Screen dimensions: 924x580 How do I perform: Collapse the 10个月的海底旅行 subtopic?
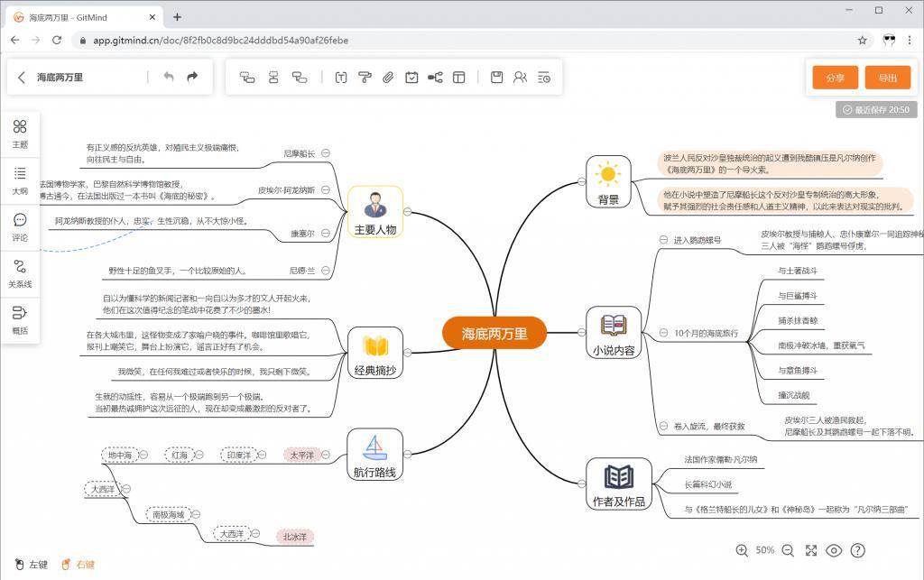pyautogui.click(x=664, y=333)
